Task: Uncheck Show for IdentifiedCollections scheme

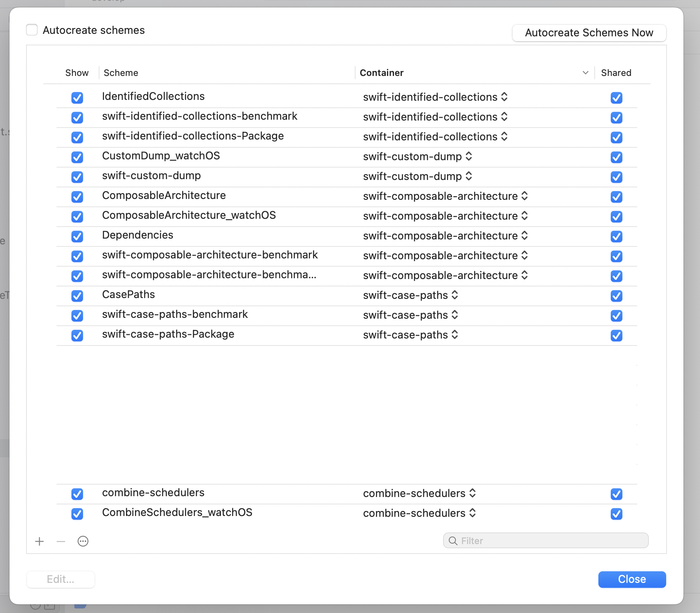Action: pyautogui.click(x=77, y=98)
